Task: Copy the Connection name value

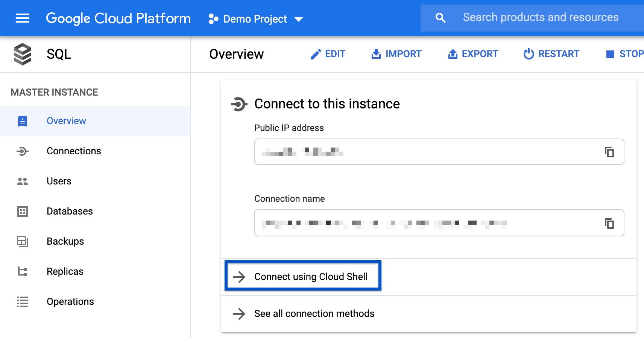Action: click(609, 223)
